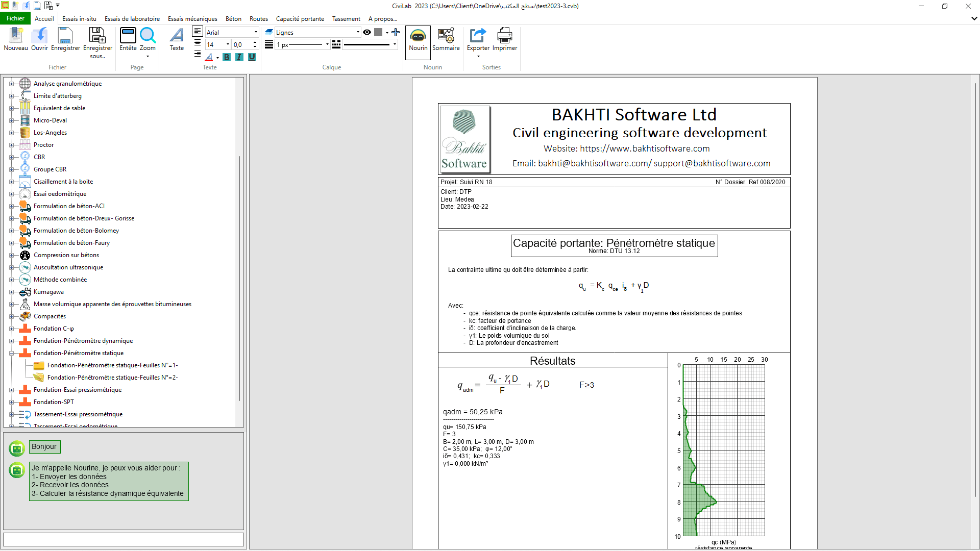Switch to the Capacité portante tab
Screen dimensions: 980x551
(x=300, y=19)
